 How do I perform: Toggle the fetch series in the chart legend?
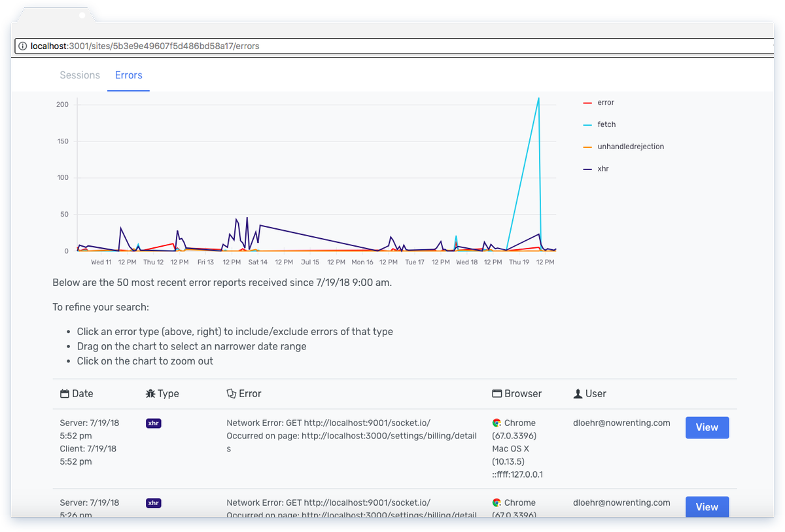(x=599, y=124)
